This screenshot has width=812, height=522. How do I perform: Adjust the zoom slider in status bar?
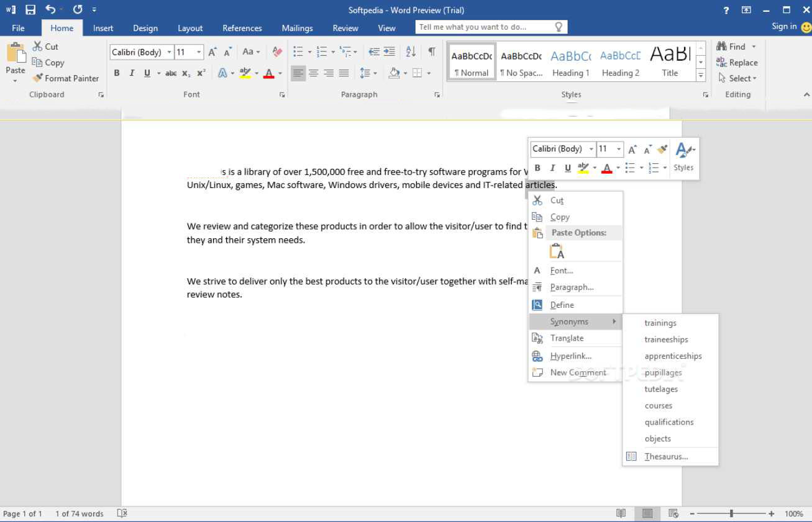coord(732,514)
